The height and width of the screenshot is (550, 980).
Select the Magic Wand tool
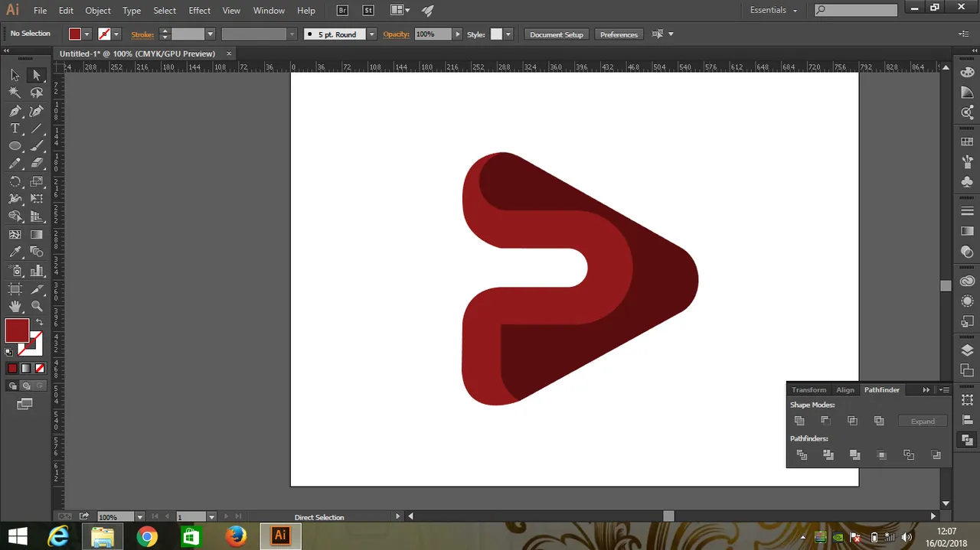pos(15,93)
